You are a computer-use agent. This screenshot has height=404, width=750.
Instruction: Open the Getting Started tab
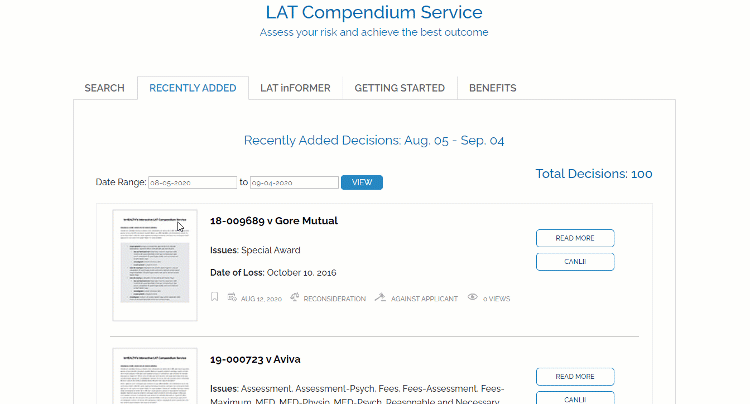[399, 88]
